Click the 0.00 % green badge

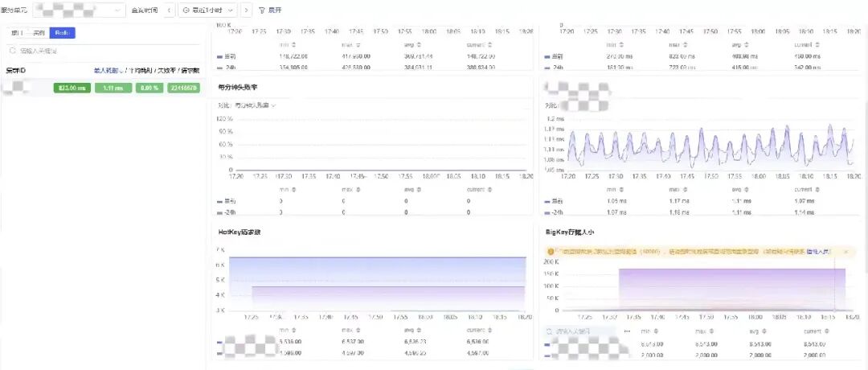coord(149,88)
